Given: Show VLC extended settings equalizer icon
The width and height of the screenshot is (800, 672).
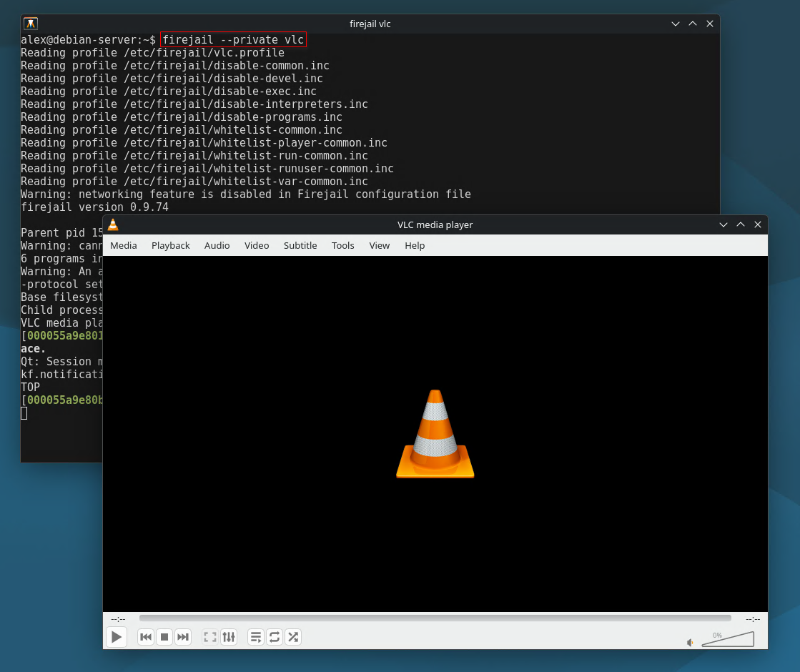Looking at the screenshot, I should coord(229,637).
